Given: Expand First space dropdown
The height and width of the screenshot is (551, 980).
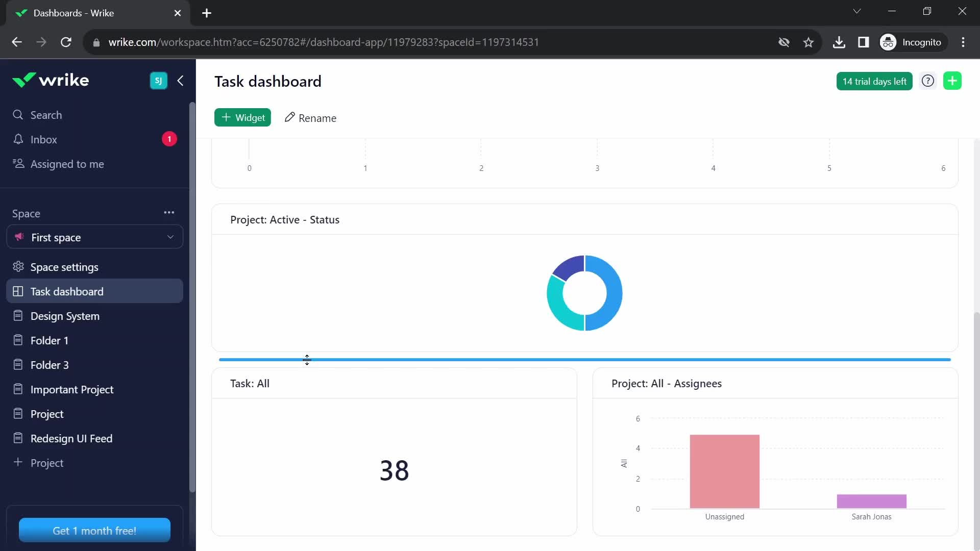Looking at the screenshot, I should click(170, 237).
